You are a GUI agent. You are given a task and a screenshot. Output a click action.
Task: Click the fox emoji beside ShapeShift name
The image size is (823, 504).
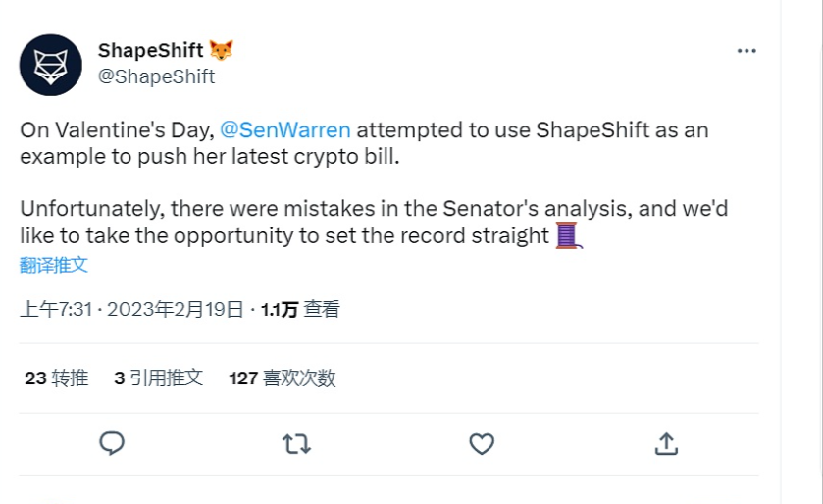click(222, 50)
